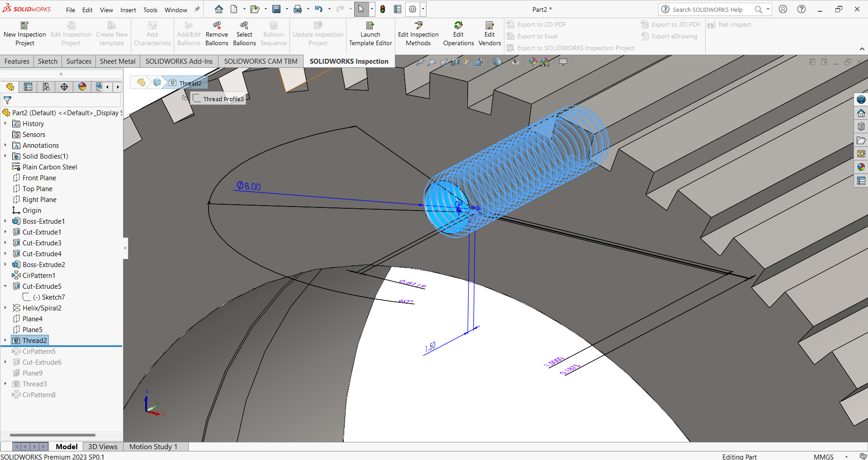The image size is (868, 460).
Task: Open the Tools menu
Action: 150,10
